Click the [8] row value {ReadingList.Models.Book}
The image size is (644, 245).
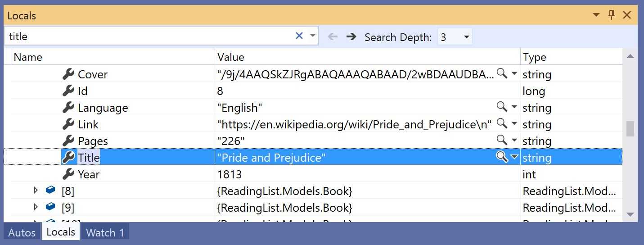click(285, 191)
